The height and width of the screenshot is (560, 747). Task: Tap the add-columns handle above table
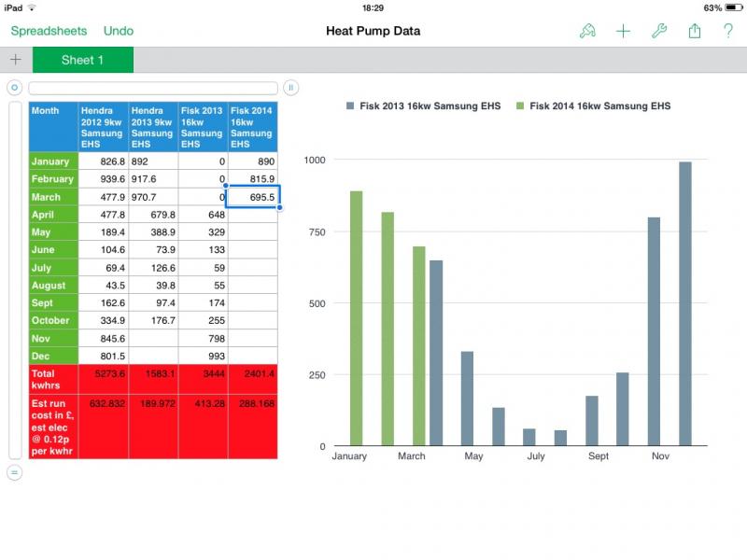tap(290, 88)
